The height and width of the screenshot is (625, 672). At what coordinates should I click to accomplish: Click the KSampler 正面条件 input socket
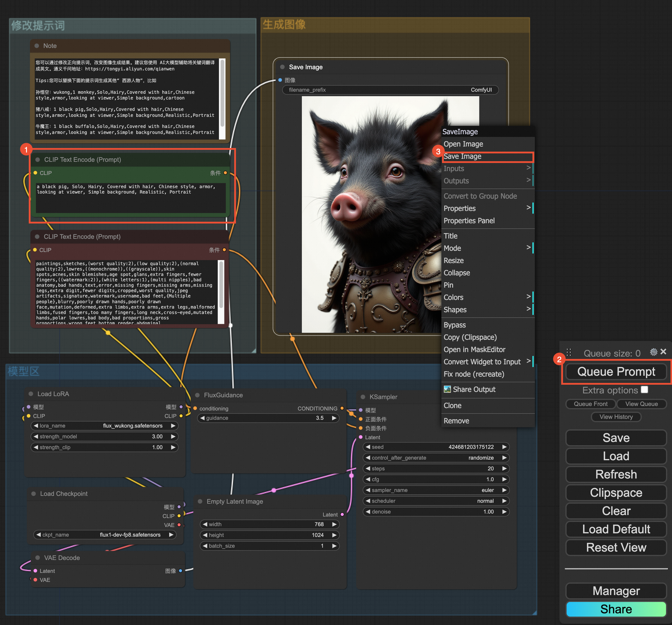pyautogui.click(x=361, y=419)
